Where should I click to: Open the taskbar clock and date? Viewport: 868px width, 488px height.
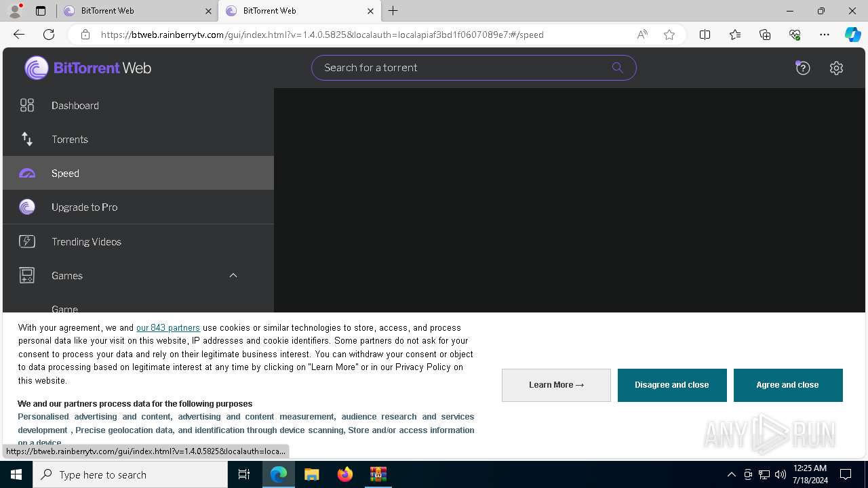pyautogui.click(x=810, y=474)
